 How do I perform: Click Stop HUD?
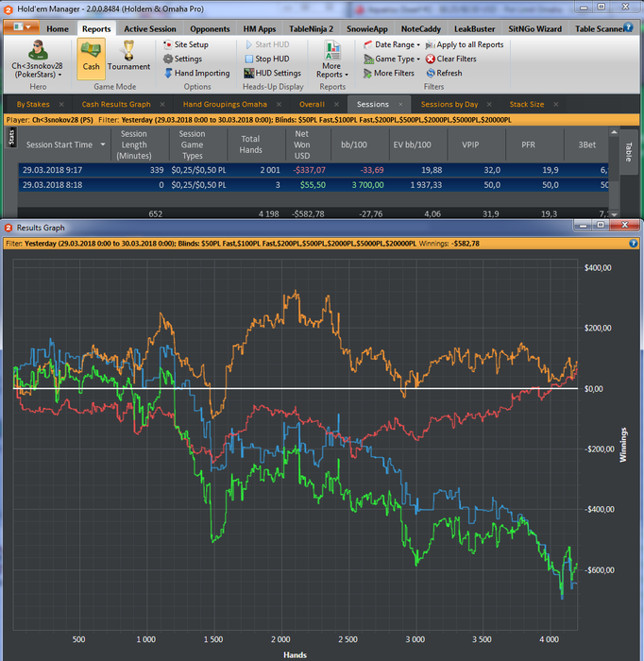point(267,59)
